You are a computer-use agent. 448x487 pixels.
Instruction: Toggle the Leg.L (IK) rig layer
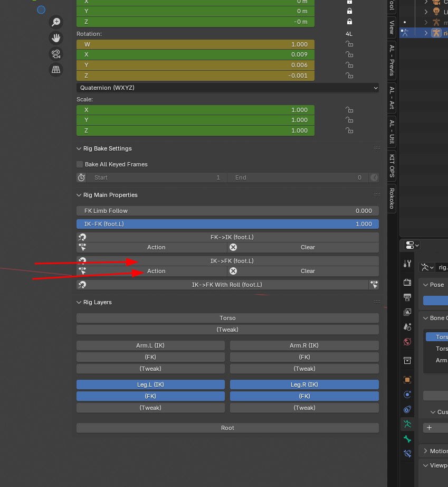pyautogui.click(x=150, y=385)
